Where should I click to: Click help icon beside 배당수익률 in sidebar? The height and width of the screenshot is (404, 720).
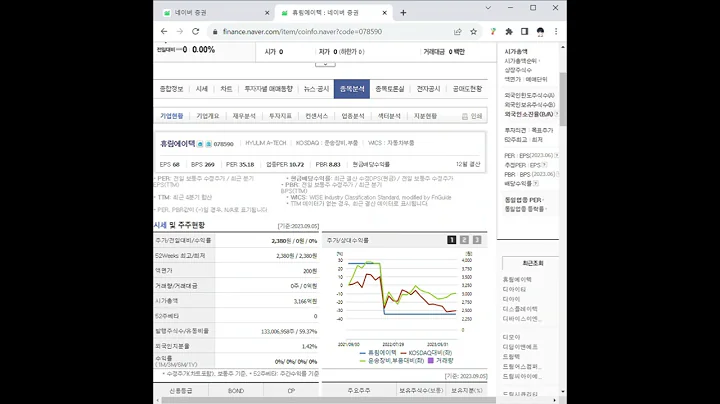[x=535, y=184]
